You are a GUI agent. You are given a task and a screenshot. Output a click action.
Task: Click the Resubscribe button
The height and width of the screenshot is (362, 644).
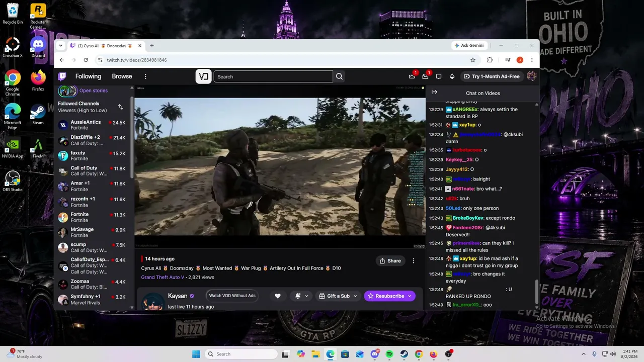click(x=386, y=296)
